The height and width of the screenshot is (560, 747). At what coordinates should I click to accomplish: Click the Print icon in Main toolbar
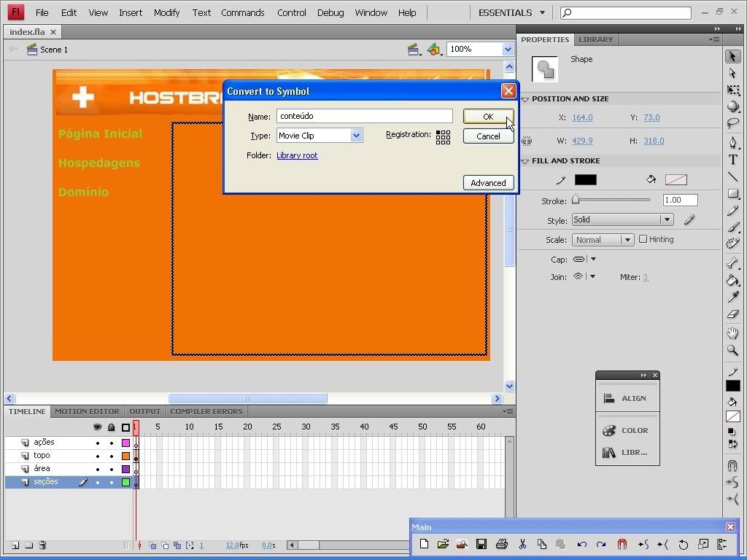click(501, 544)
